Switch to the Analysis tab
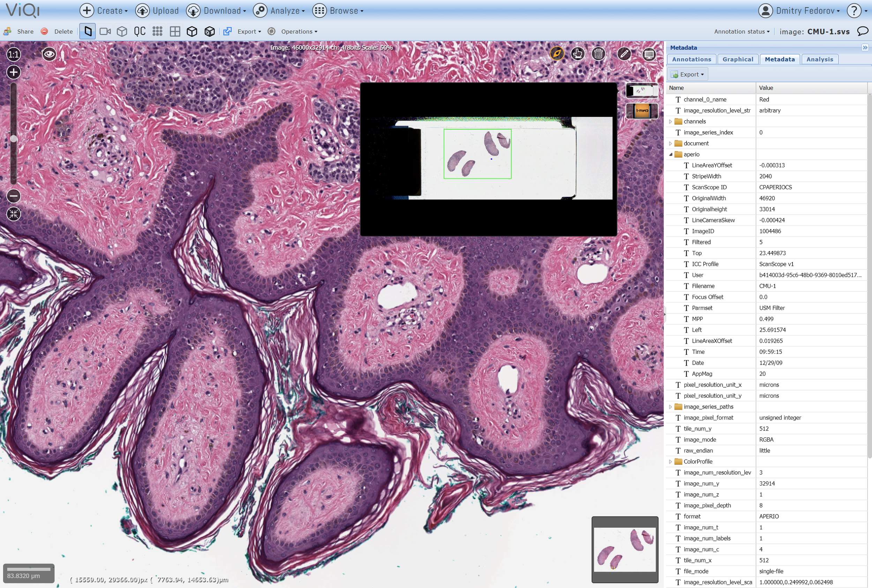This screenshot has height=588, width=872. pos(819,59)
